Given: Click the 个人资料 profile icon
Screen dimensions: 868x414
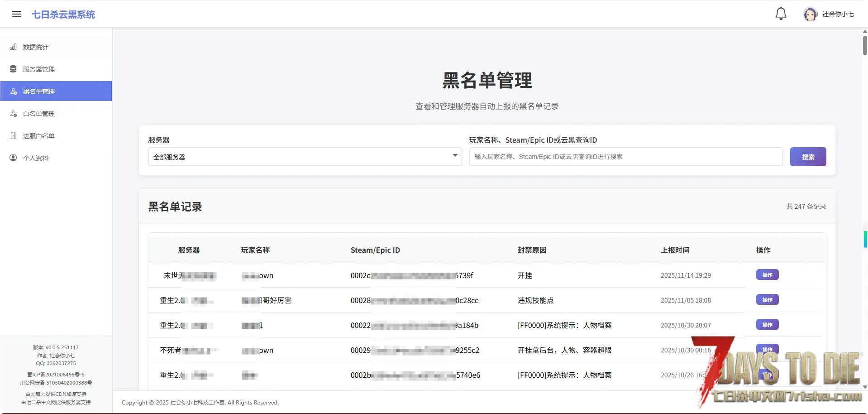Looking at the screenshot, I should [14, 158].
